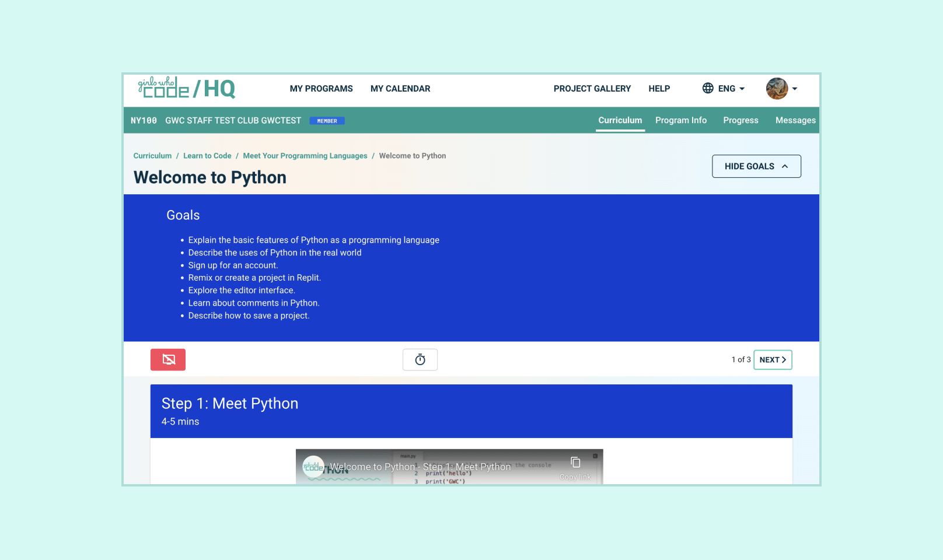This screenshot has width=943, height=560.
Task: Click the channel logo on video thumbnail
Action: (313, 467)
